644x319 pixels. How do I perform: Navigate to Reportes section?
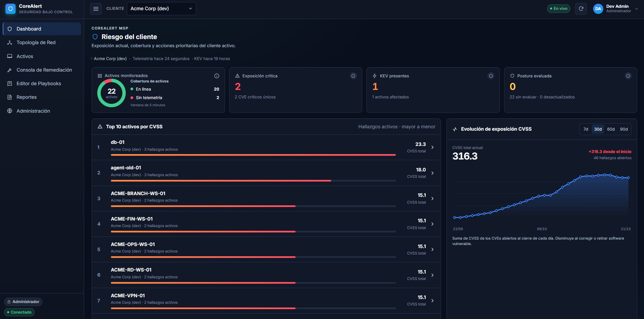tap(42, 97)
